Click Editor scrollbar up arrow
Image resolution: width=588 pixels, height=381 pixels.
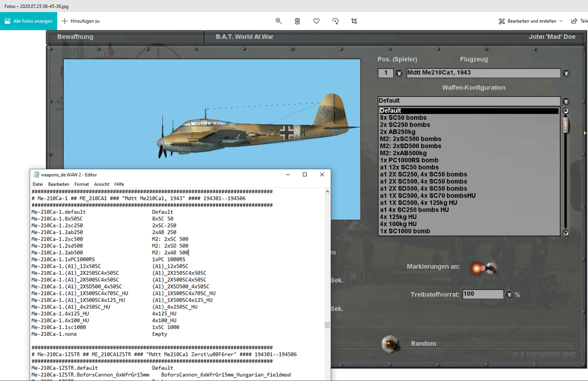point(327,191)
